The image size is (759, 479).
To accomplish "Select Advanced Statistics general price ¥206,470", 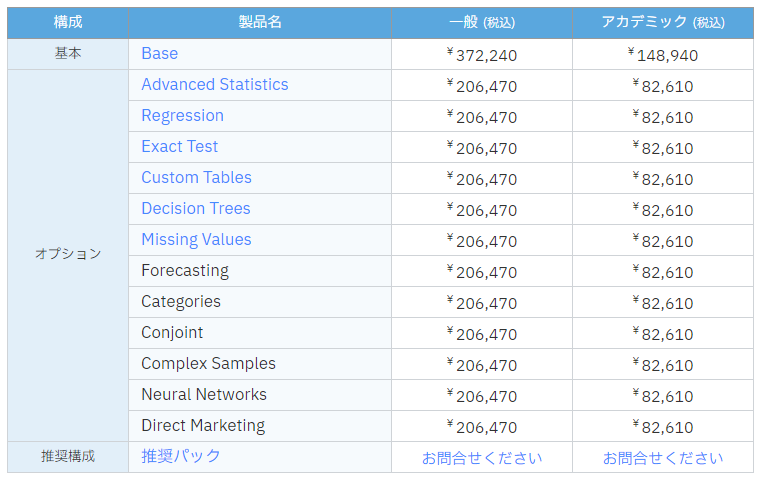I will (482, 86).
